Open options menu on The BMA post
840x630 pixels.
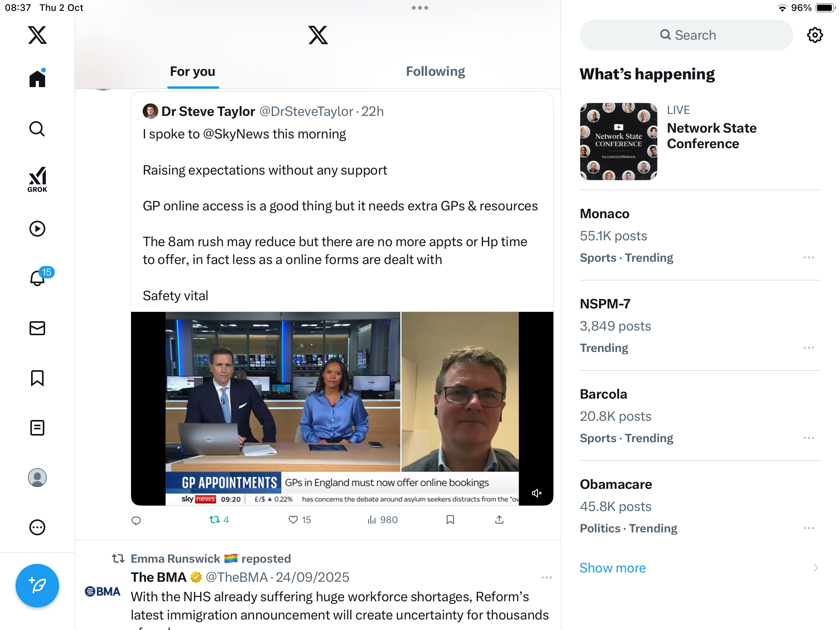tap(546, 577)
